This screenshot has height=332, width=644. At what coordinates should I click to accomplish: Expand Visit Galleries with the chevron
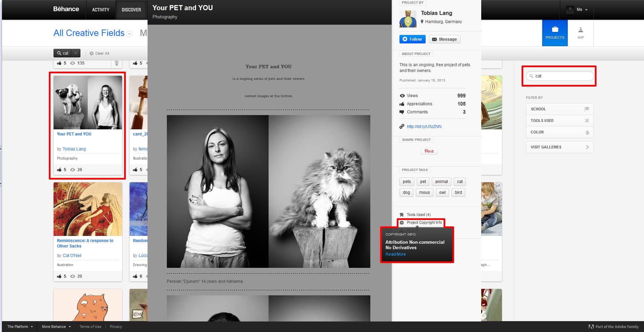pyautogui.click(x=587, y=147)
